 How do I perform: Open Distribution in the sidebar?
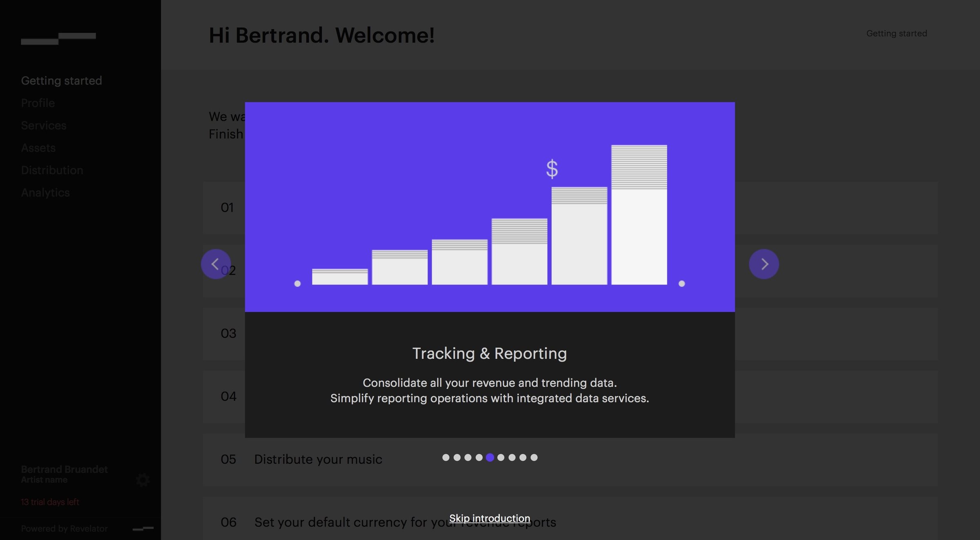pyautogui.click(x=52, y=170)
